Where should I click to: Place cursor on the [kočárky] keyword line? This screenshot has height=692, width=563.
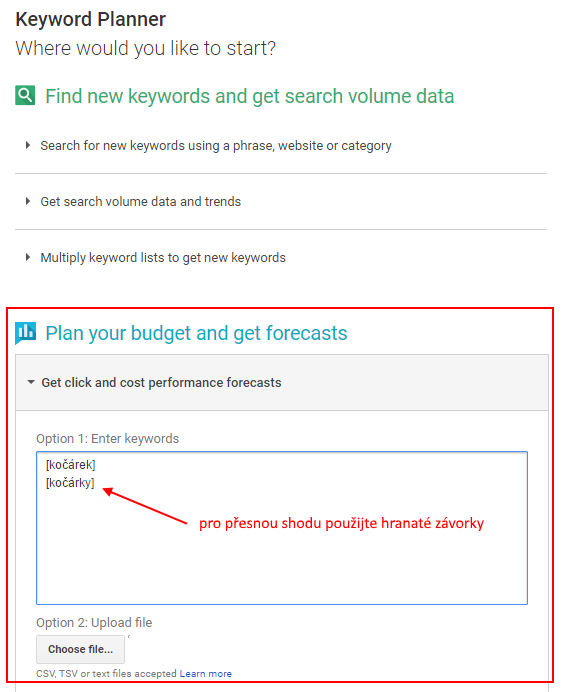pos(70,483)
